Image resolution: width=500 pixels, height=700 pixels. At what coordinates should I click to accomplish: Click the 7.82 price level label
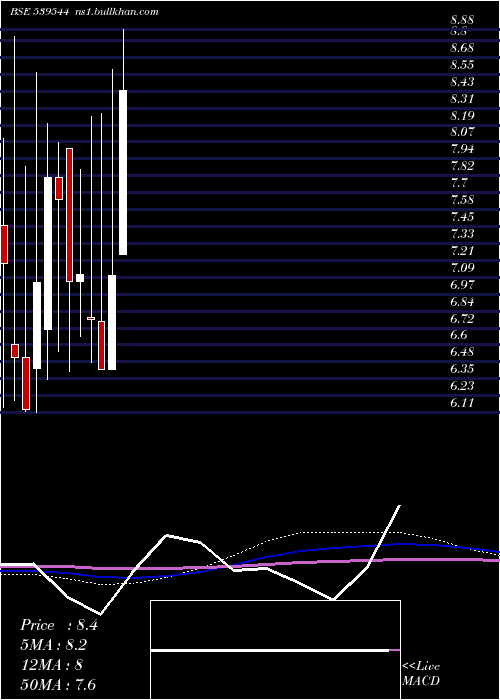pos(462,166)
